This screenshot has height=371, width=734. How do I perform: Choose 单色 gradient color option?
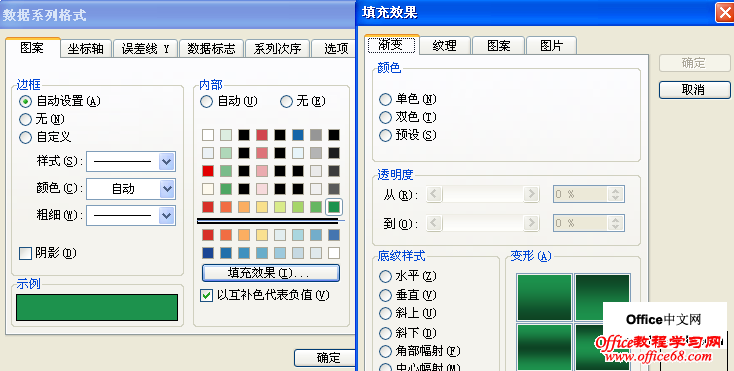tap(385, 99)
